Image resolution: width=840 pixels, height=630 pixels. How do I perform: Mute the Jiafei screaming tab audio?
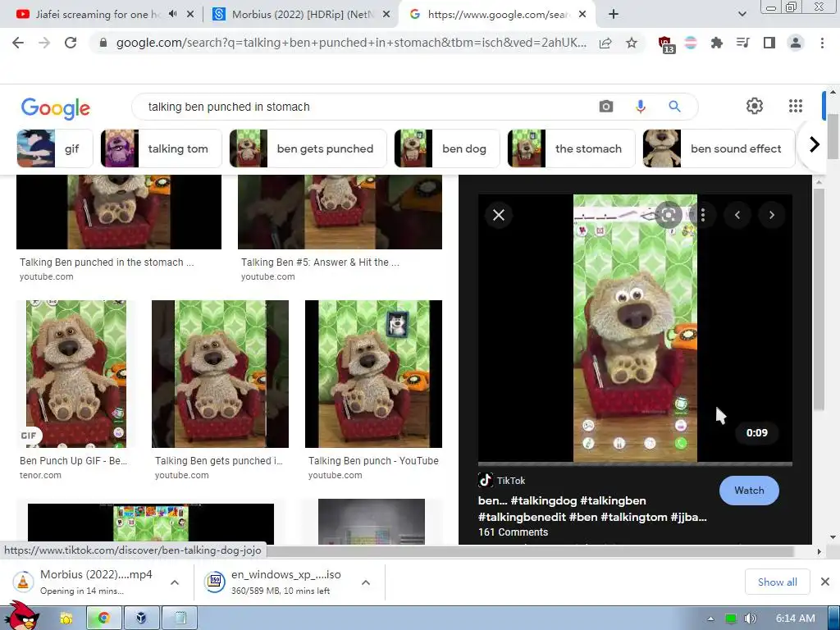point(172,14)
